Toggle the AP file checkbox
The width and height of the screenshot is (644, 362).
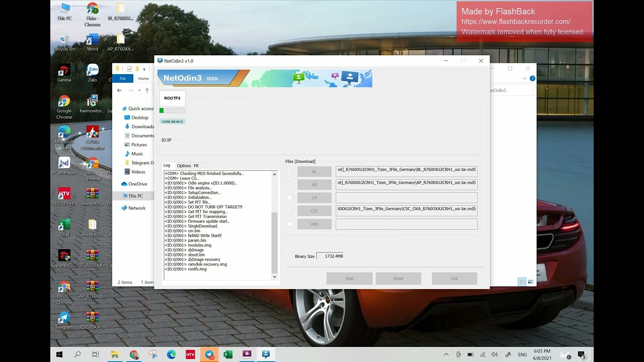pyautogui.click(x=289, y=185)
